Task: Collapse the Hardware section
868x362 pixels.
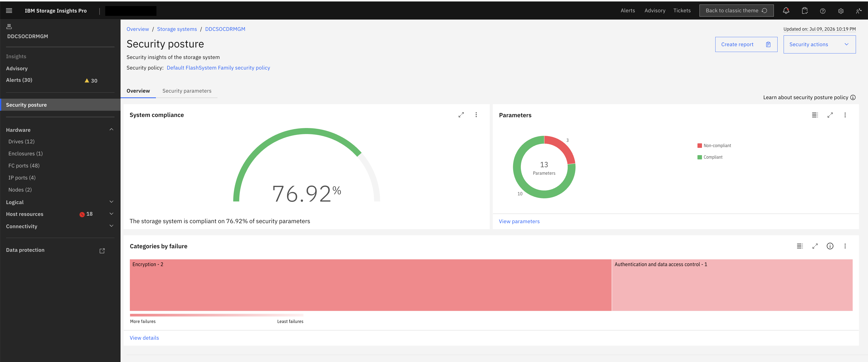Action: pyautogui.click(x=111, y=130)
